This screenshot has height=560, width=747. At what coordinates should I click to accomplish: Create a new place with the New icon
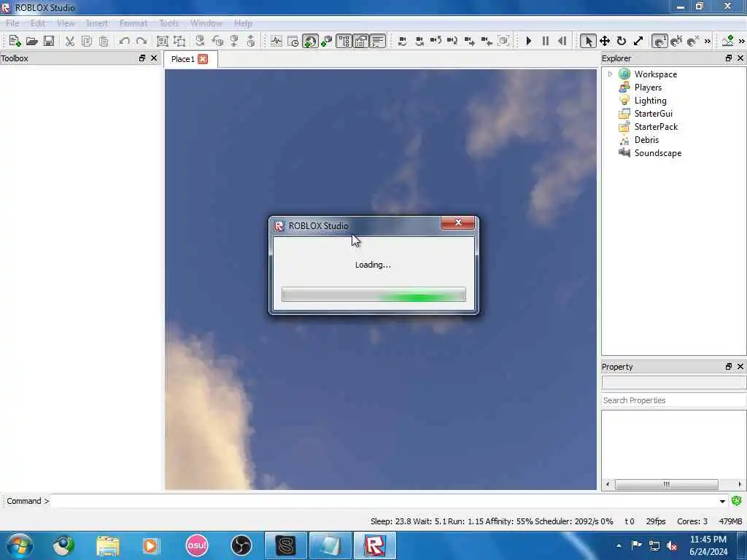(15, 41)
